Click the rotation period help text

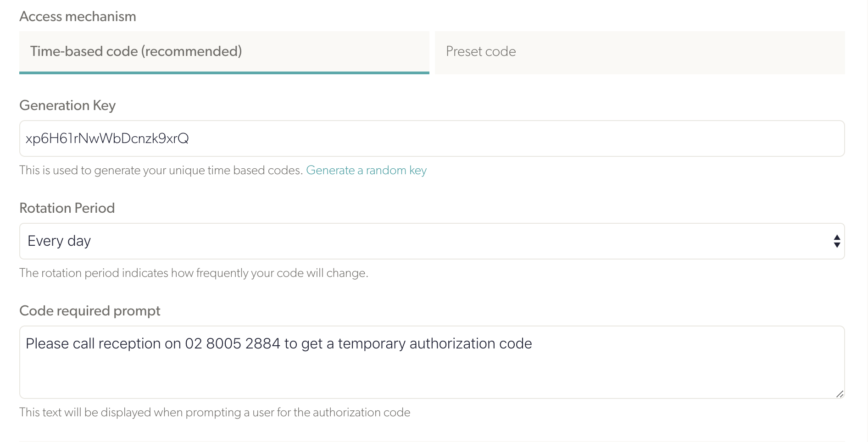click(194, 273)
